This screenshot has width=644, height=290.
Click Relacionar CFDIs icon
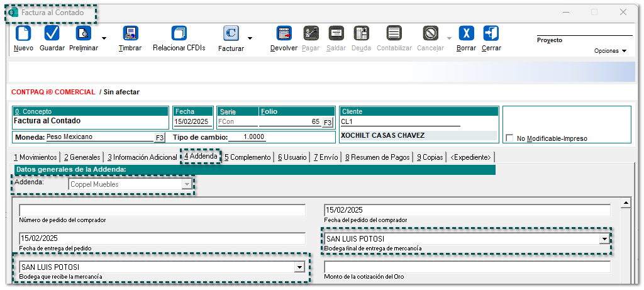[x=179, y=33]
